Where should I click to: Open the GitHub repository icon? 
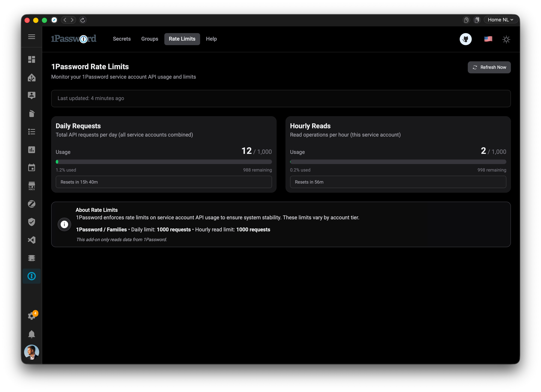pos(465,39)
